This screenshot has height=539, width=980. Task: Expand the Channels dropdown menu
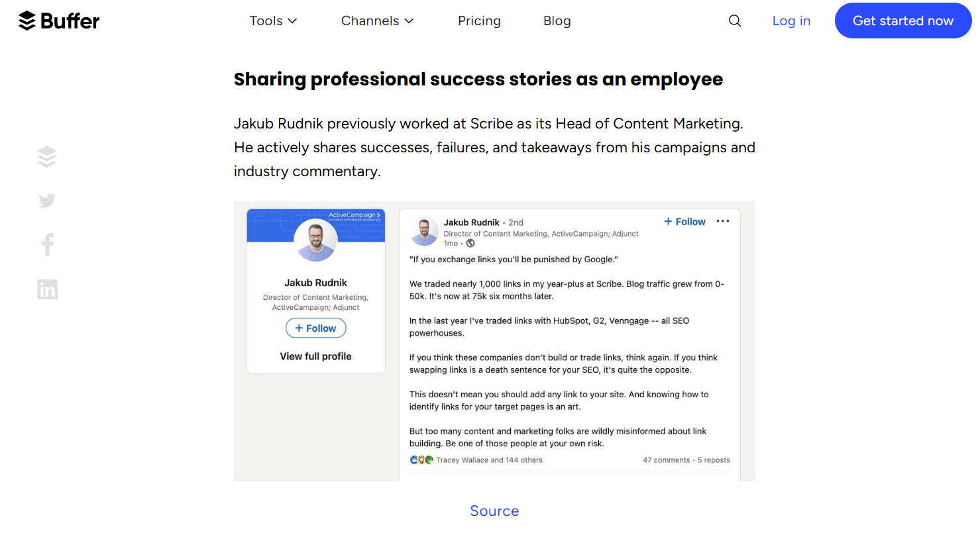[x=377, y=21]
